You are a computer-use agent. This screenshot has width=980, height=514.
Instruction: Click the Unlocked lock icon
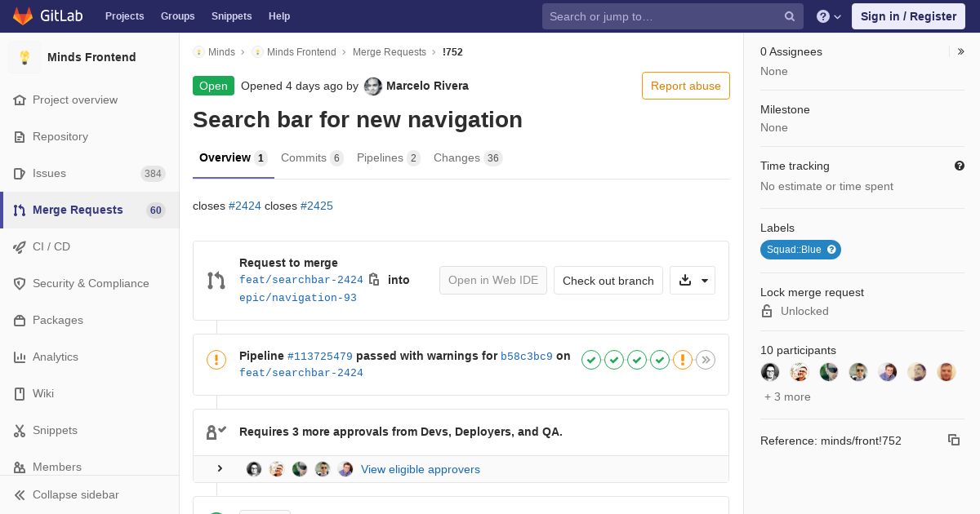click(x=767, y=311)
